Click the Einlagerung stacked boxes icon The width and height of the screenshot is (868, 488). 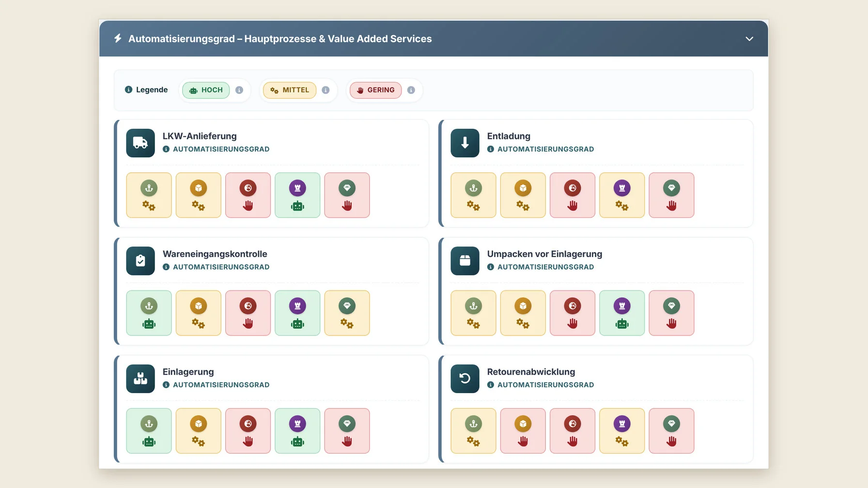pos(140,379)
